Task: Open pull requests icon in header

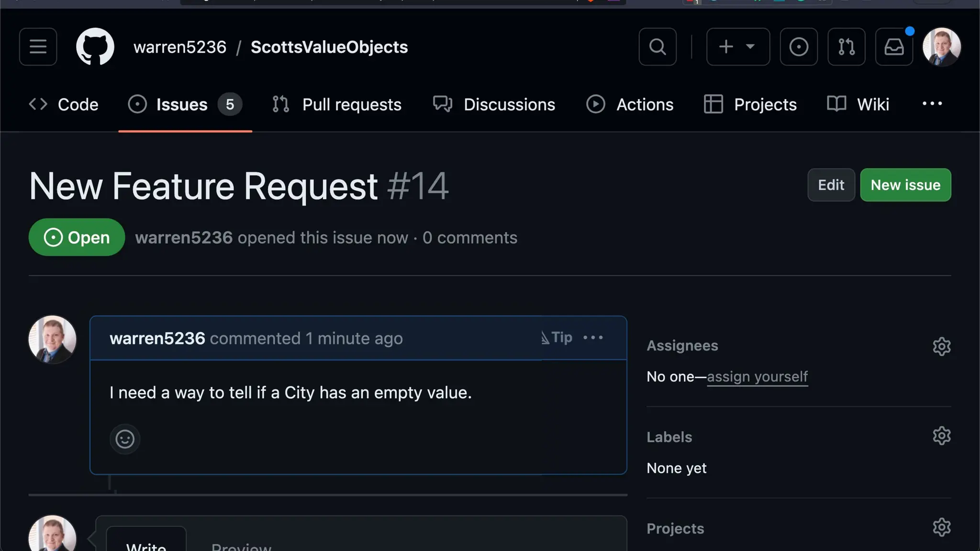Action: click(x=846, y=47)
